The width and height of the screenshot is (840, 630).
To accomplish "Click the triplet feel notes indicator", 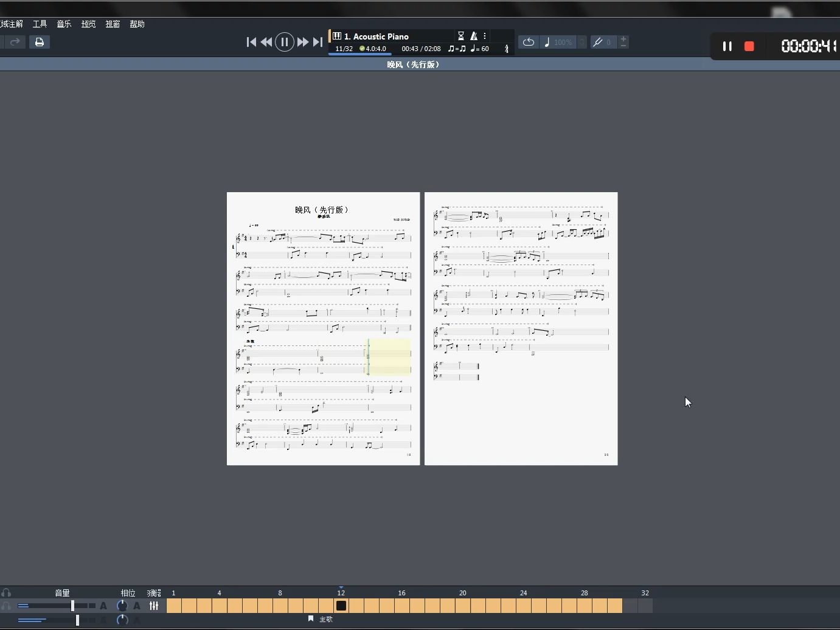I will point(457,49).
